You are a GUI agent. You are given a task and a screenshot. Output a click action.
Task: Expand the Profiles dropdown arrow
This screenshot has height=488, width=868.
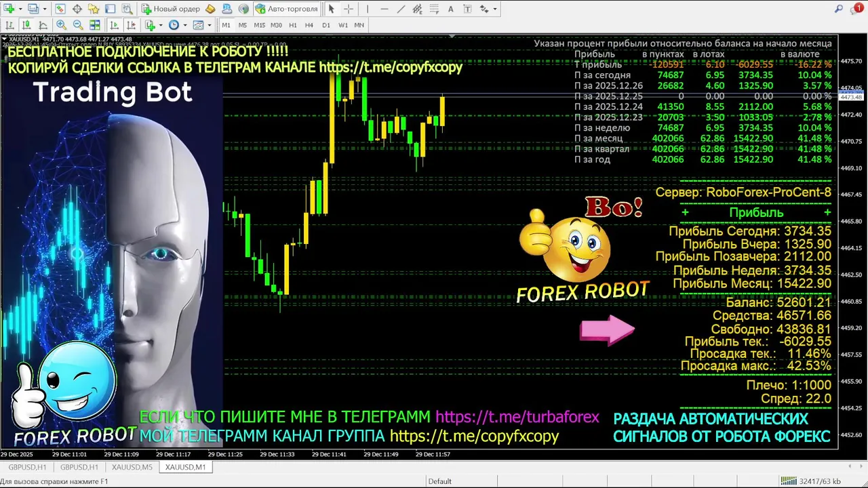tap(45, 9)
